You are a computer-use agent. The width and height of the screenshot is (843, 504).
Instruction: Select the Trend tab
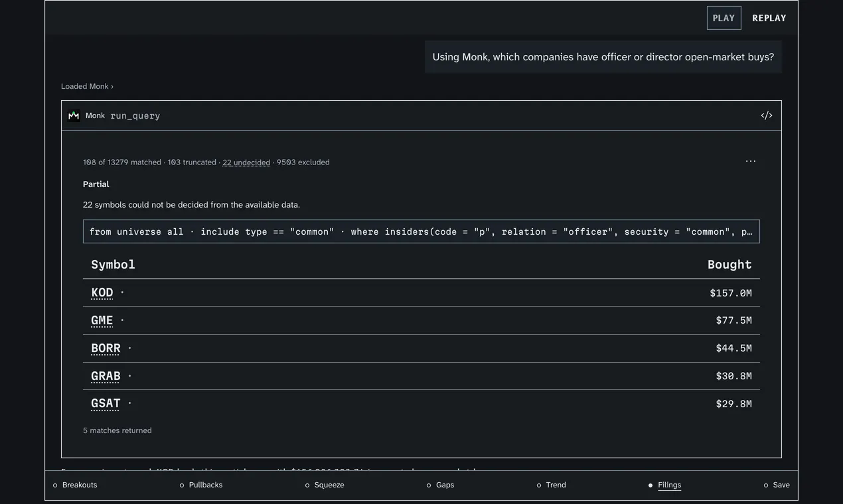pyautogui.click(x=552, y=485)
